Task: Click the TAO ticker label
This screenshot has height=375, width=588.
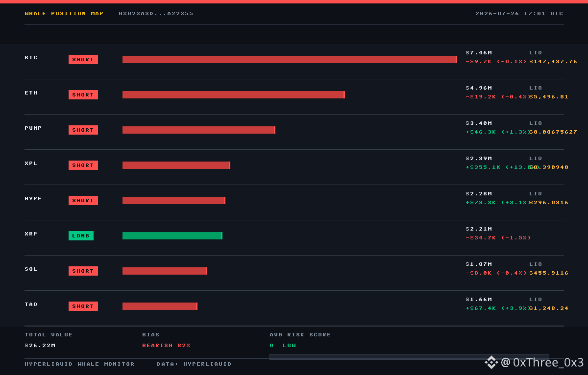Action: point(31,305)
